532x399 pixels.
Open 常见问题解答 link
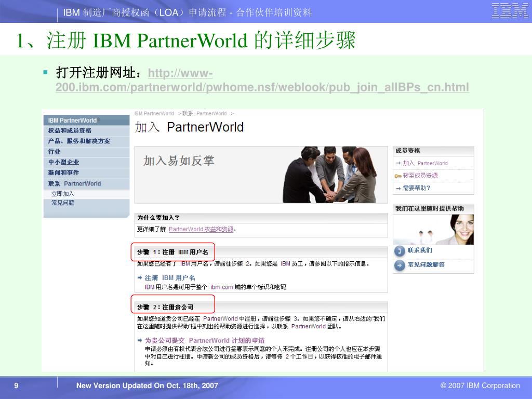426,264
